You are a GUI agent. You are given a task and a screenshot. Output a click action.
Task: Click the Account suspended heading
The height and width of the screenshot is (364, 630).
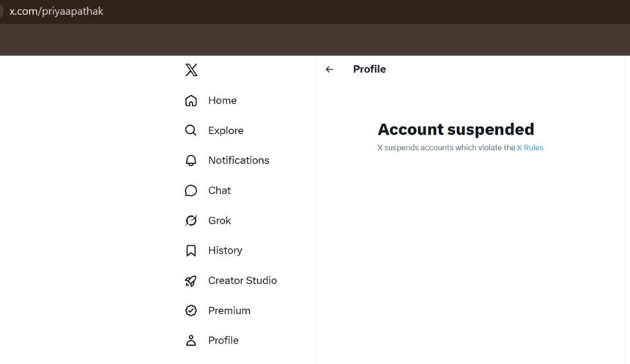click(456, 130)
